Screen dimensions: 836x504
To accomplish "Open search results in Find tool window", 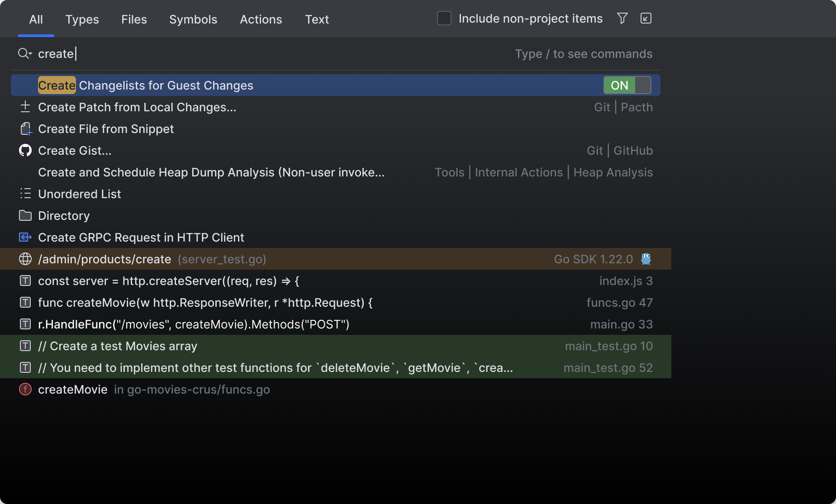I will coord(646,19).
